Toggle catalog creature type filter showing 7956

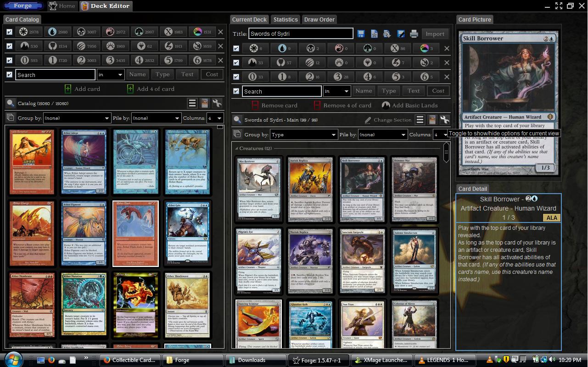point(87,46)
